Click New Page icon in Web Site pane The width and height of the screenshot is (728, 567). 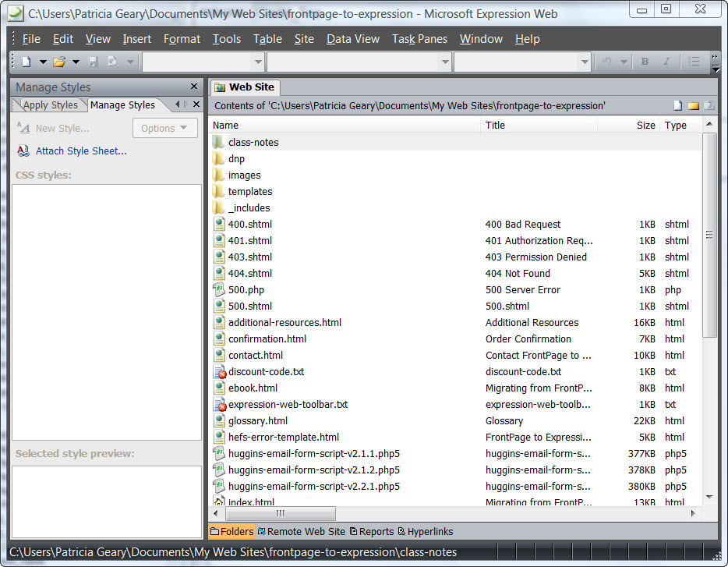(677, 105)
